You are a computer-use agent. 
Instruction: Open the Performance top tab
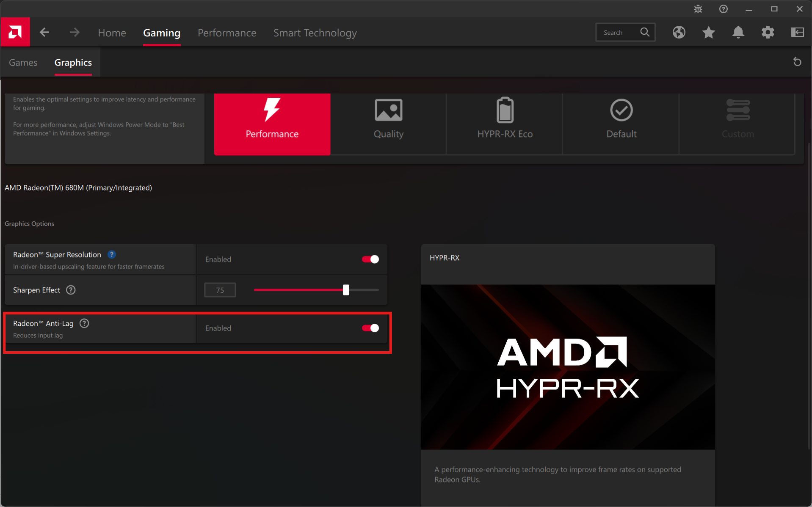tap(227, 33)
